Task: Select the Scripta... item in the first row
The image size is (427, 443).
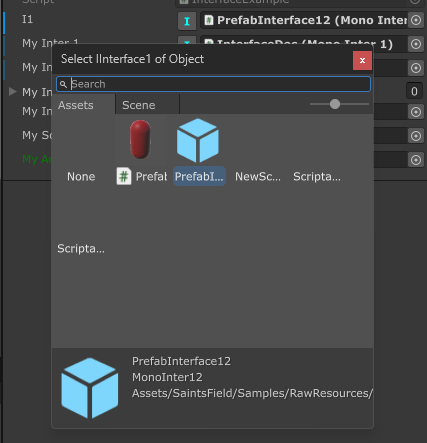Action: pyautogui.click(x=317, y=177)
